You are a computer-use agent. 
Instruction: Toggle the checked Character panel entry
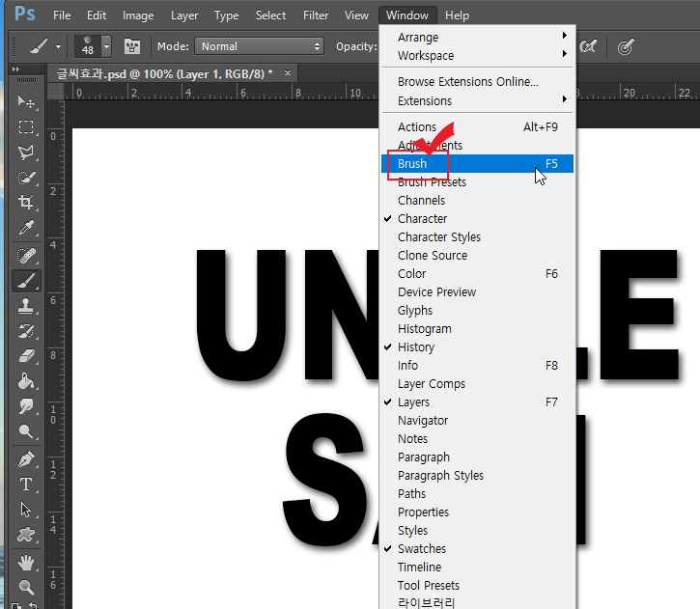click(477, 219)
